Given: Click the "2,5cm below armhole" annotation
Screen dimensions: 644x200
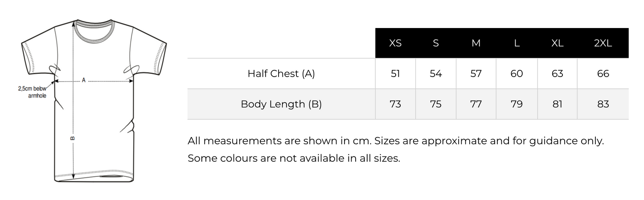Looking at the screenshot, I should point(32,92).
